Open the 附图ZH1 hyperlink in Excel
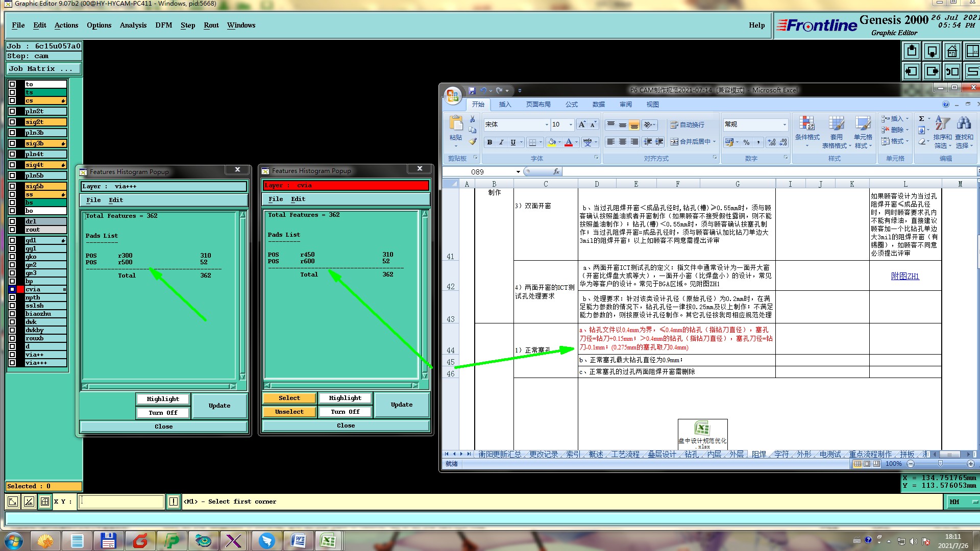Image resolution: width=980 pixels, height=551 pixels. point(904,276)
